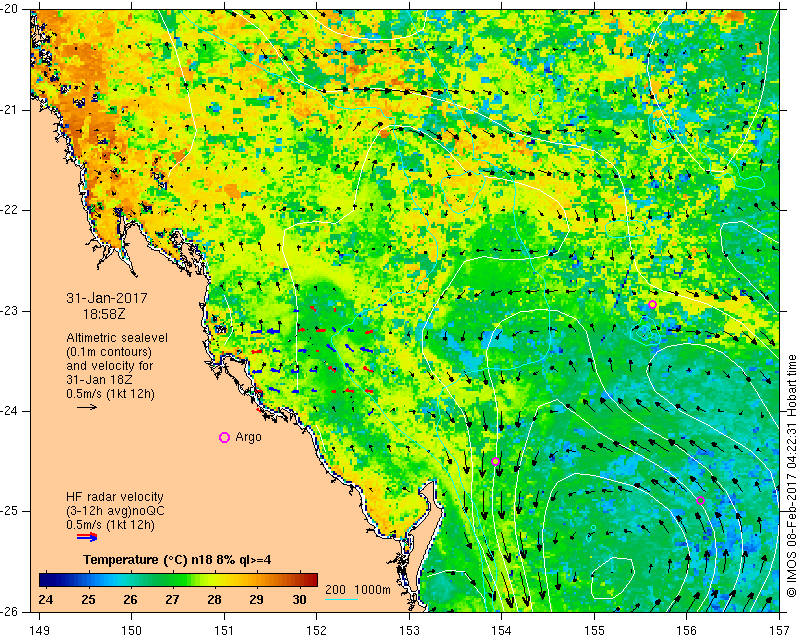The height and width of the screenshot is (640, 800).
Task: Click the cyan 200m contour legend line
Action: coord(341,598)
